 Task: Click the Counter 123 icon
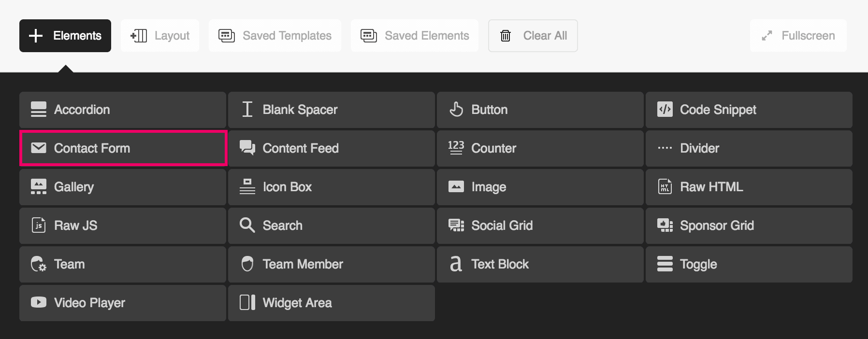pyautogui.click(x=456, y=148)
